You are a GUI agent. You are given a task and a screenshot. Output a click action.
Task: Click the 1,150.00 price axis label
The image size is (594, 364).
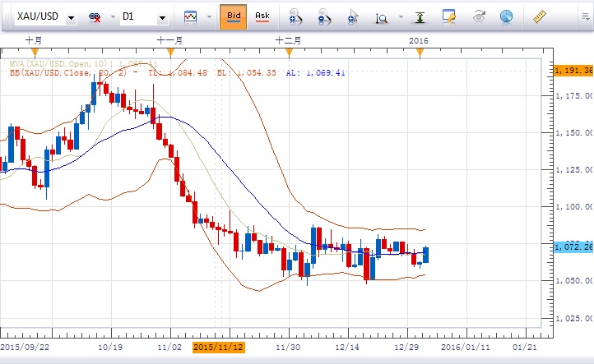pyautogui.click(x=574, y=133)
